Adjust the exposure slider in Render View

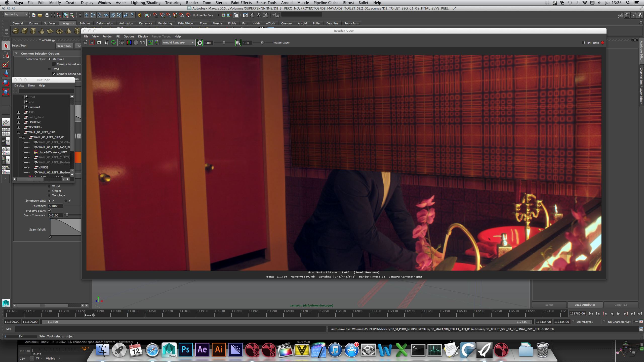224,43
